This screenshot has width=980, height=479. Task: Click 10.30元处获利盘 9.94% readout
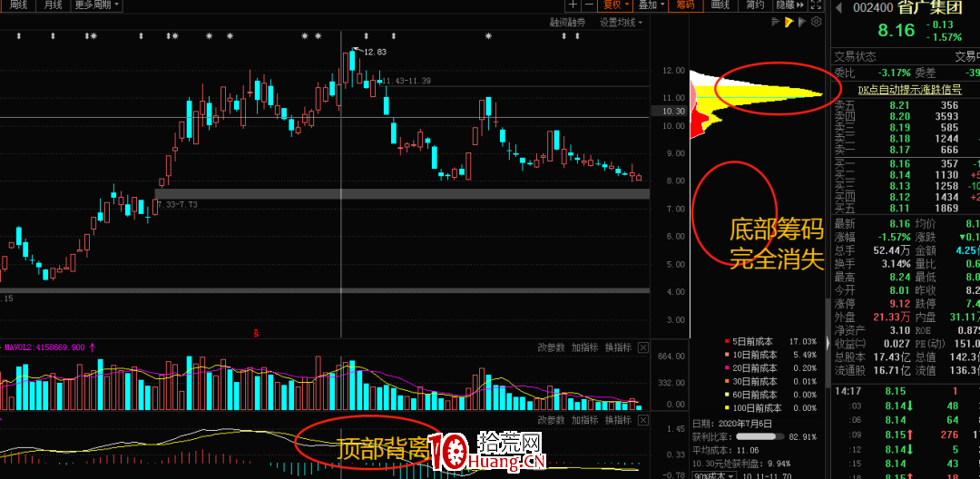tap(742, 464)
